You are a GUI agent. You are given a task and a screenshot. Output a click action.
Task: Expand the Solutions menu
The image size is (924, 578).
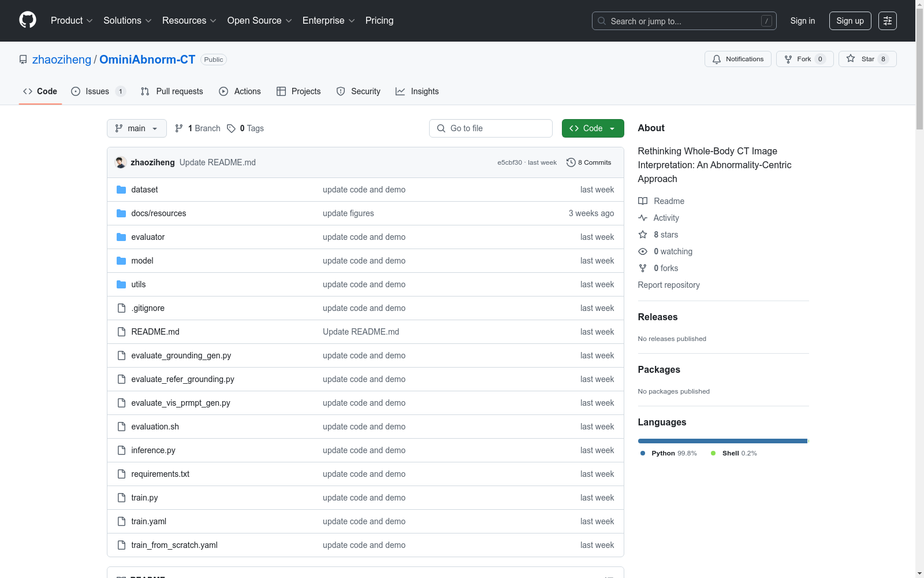click(x=128, y=21)
